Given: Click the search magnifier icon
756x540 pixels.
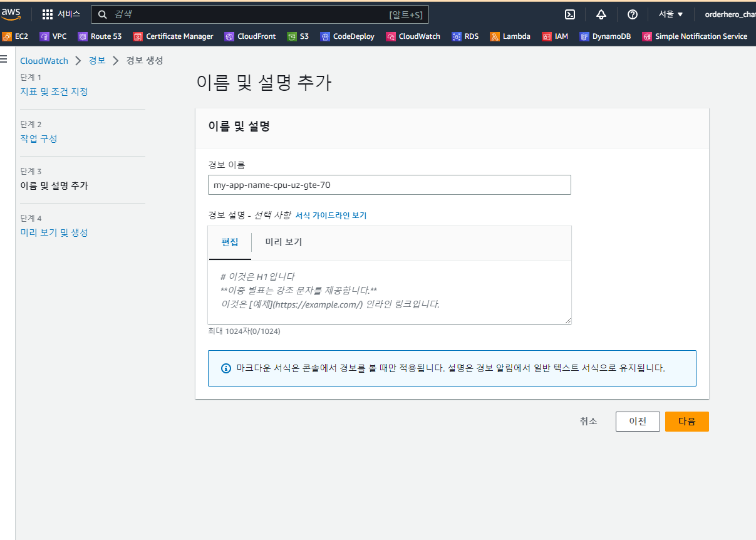Looking at the screenshot, I should [103, 14].
